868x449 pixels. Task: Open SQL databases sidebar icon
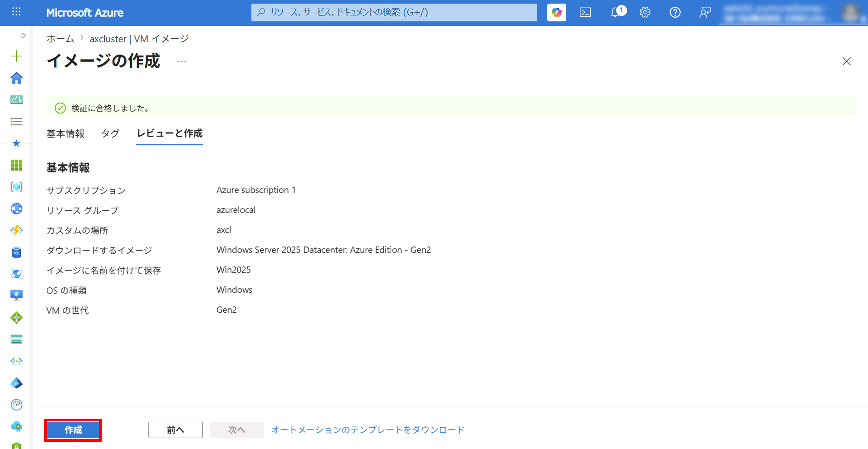point(16,252)
